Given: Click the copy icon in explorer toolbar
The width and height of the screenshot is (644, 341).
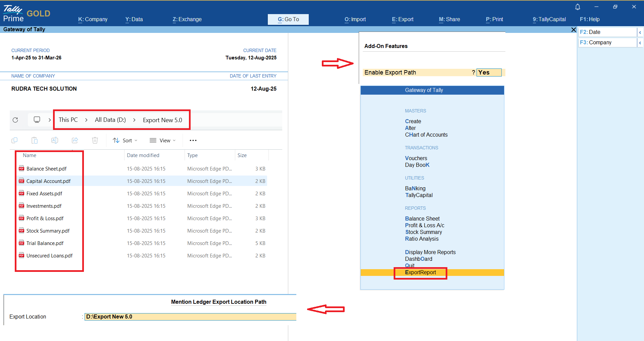Looking at the screenshot, I should point(14,140).
